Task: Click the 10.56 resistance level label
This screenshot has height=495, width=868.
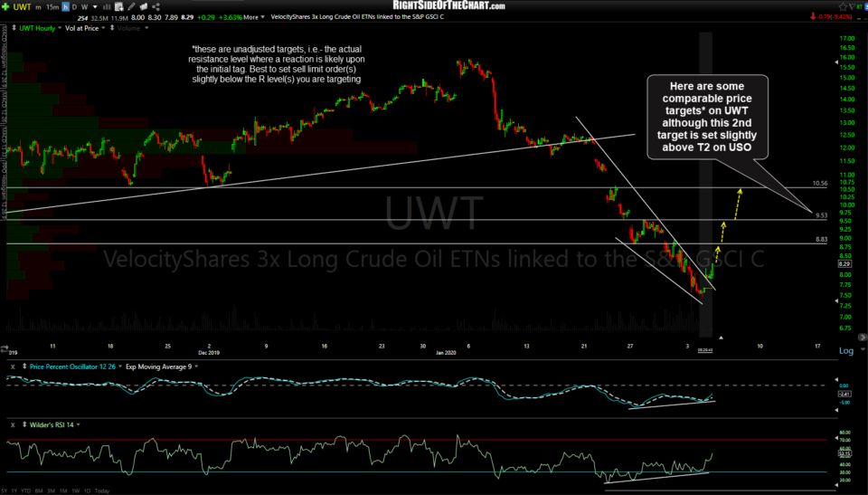Action: tap(820, 184)
